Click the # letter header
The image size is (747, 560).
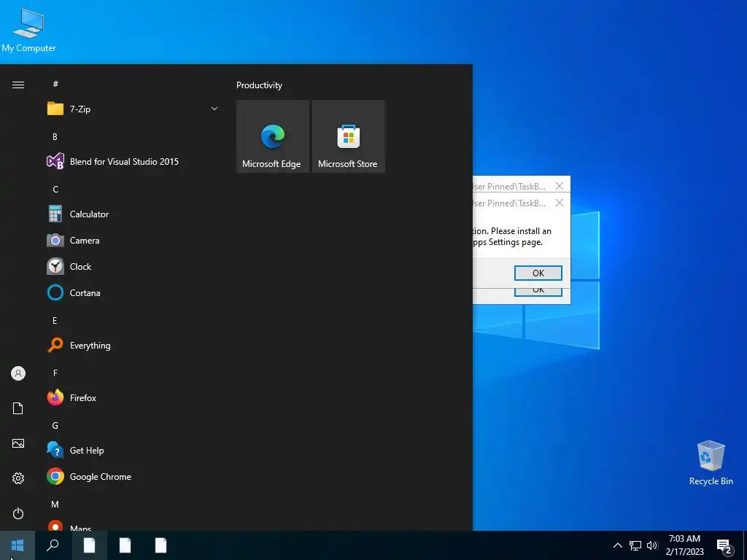click(x=55, y=84)
